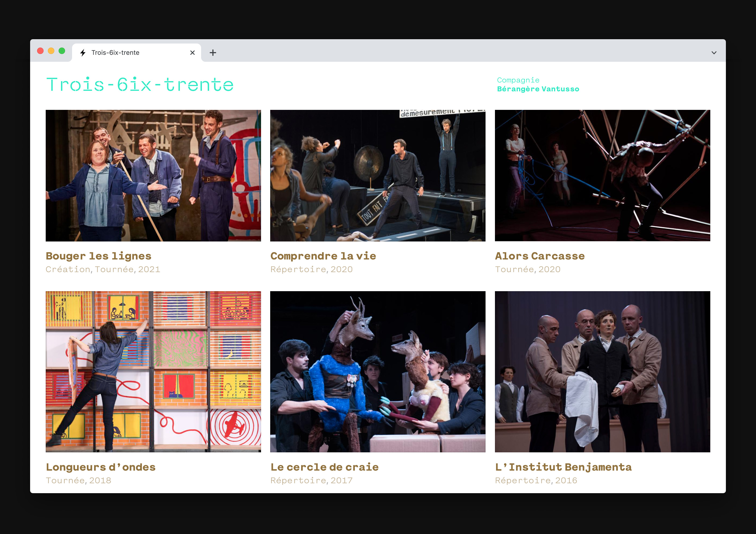Click the lightning bolt favicon in tab
This screenshot has height=534, width=756.
(83, 53)
